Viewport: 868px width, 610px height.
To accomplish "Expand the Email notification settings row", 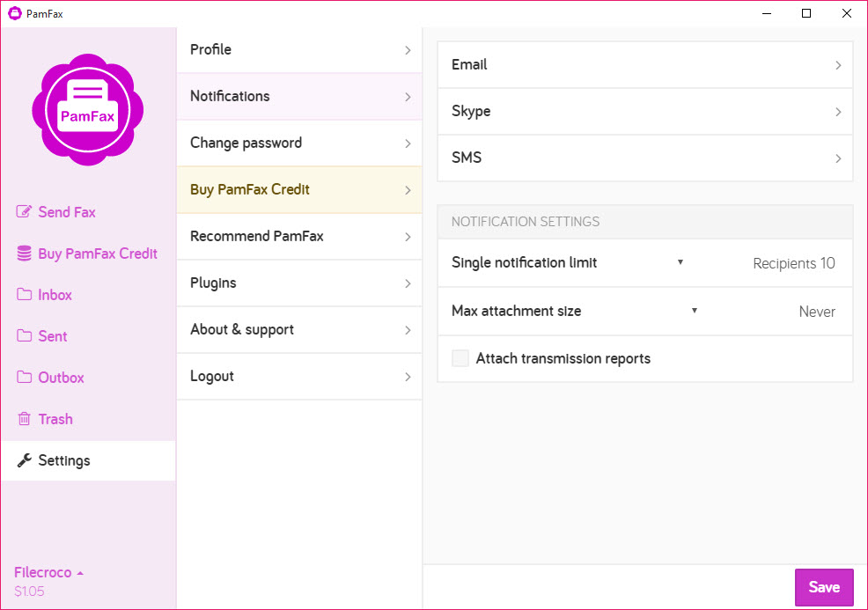I will pyautogui.click(x=644, y=65).
